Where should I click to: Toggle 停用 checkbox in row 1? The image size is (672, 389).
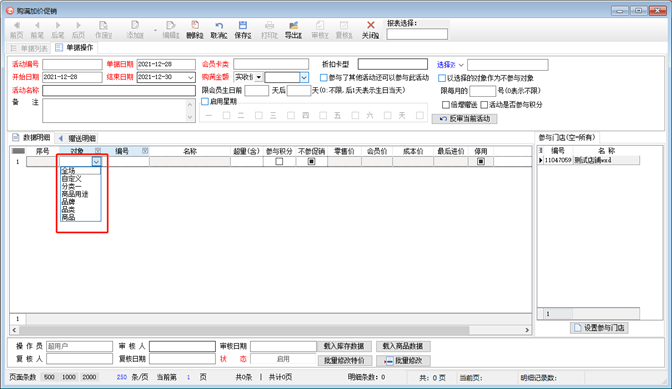point(481,162)
